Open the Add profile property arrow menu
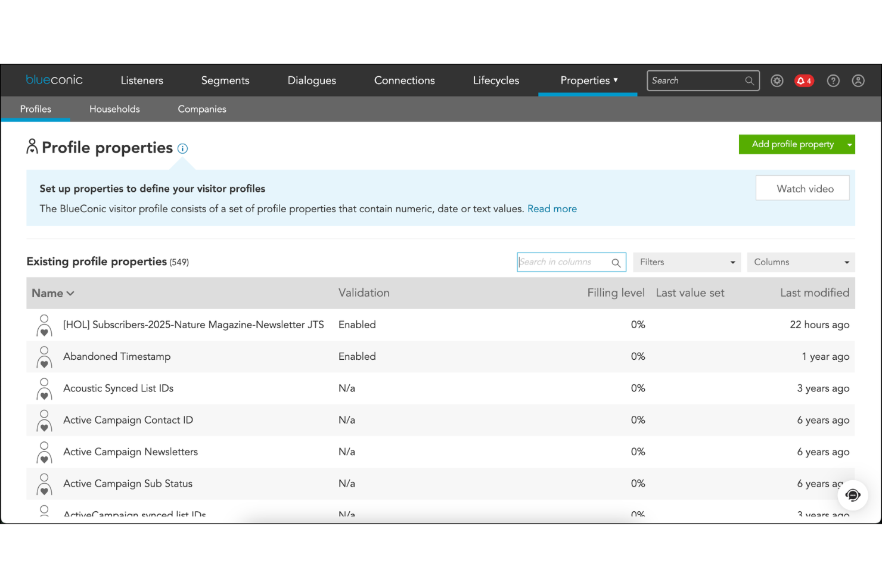The image size is (882, 588). [x=849, y=144]
